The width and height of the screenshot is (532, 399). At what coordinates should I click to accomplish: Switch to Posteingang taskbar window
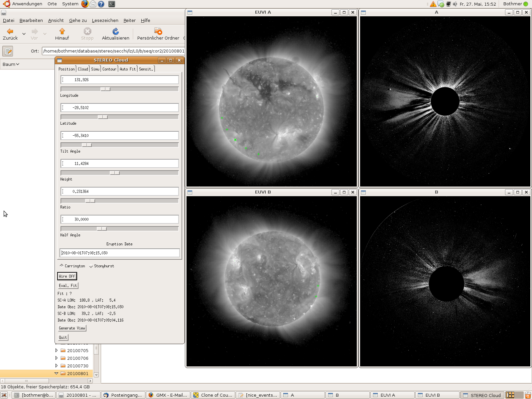[123, 395]
